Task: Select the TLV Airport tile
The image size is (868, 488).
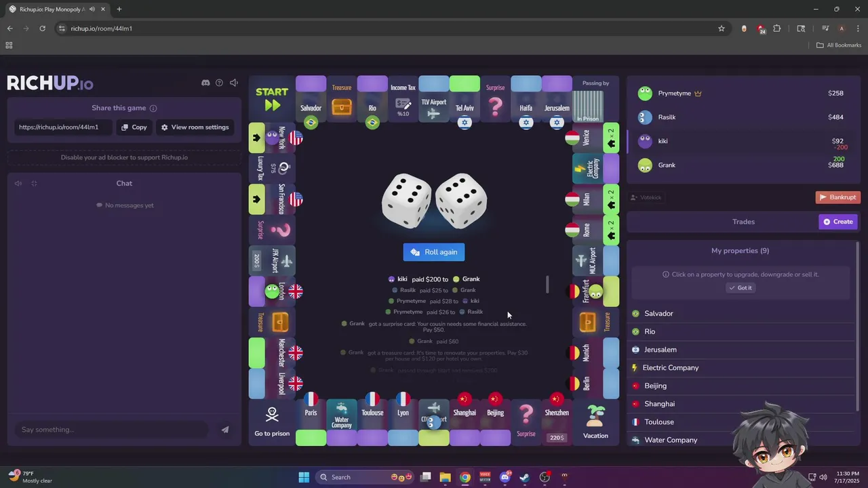Action: pos(434,99)
